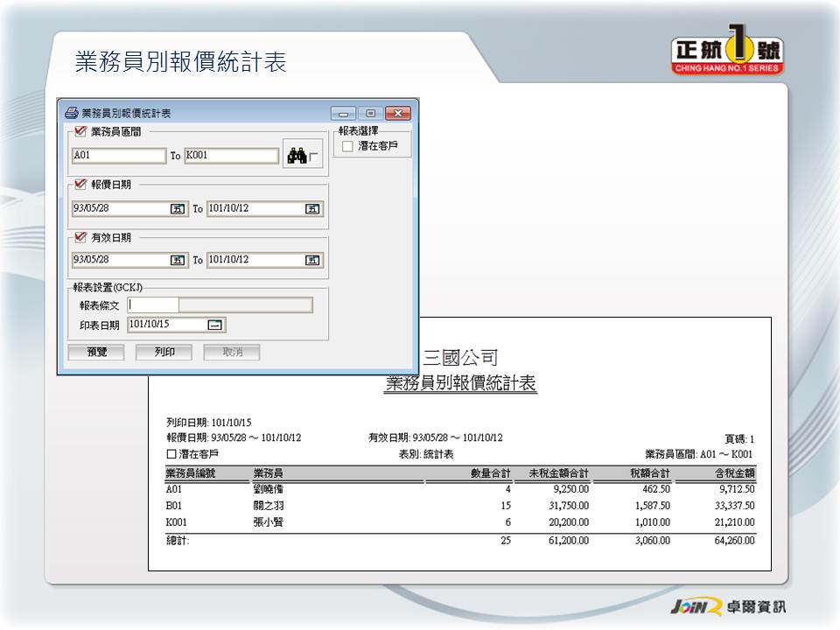This screenshot has width=840, height=630.
Task: Open calendar for 報價日期 end date
Action: click(x=312, y=209)
